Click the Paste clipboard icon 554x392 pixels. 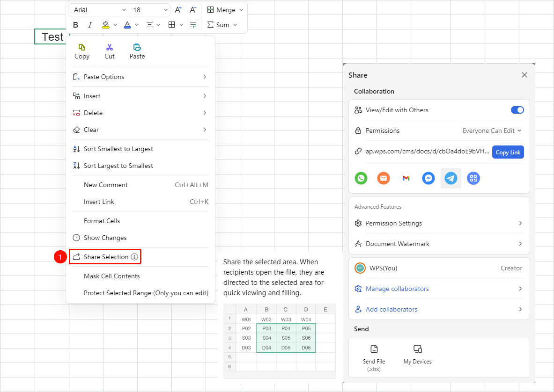pyautogui.click(x=137, y=47)
